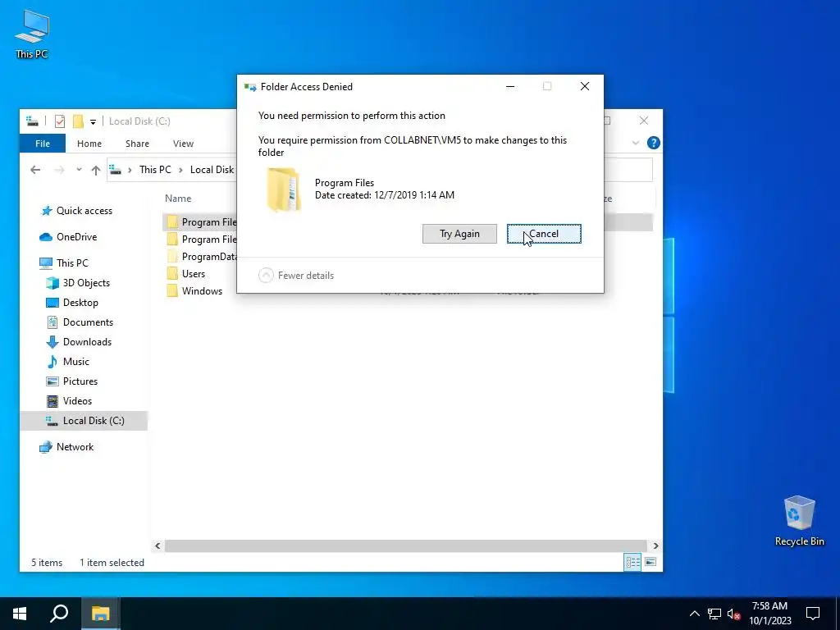Open the Windows Start menu

click(x=20, y=614)
